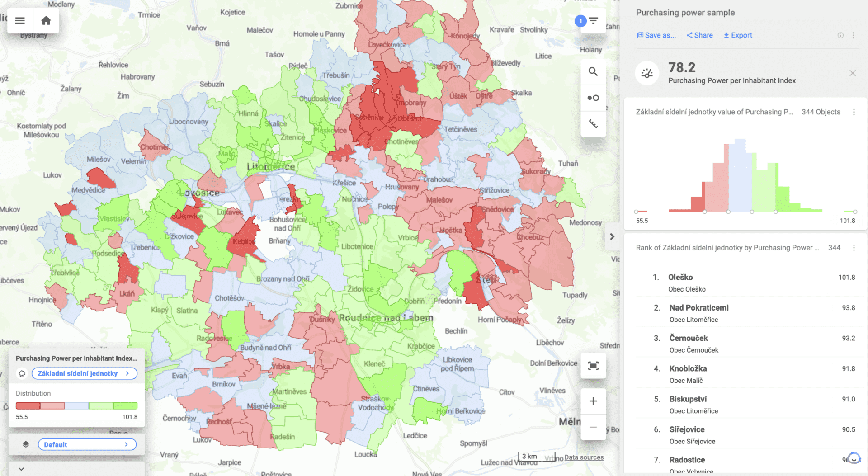Toggle the base map comparison circles tool
868x476 pixels.
(x=593, y=98)
